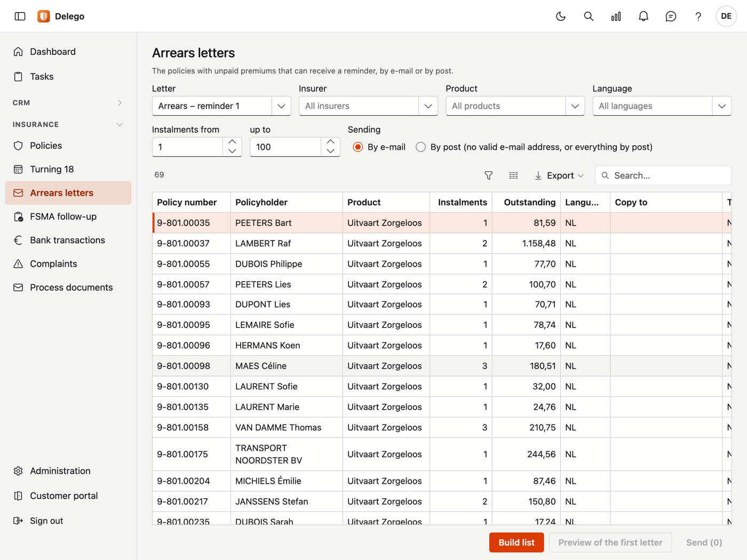Image resolution: width=747 pixels, height=560 pixels.
Task: Open FSMA follow-up
Action: pos(68,217)
